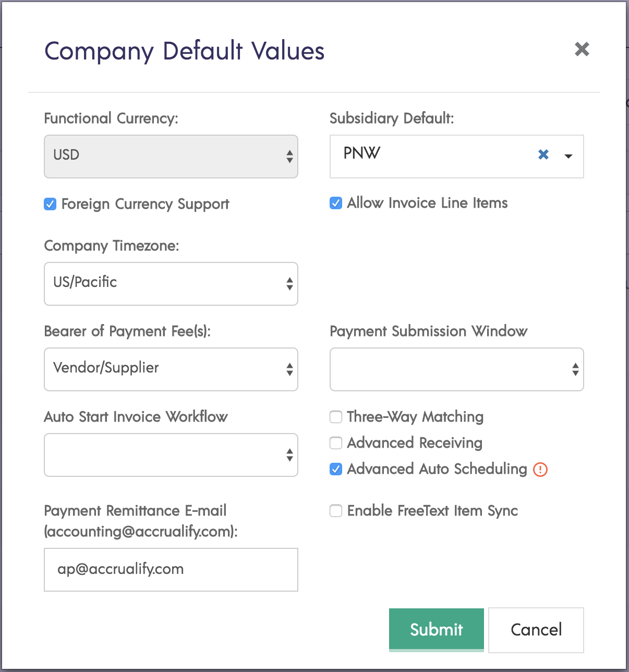Click the Payment Remittance E-mail field
This screenshot has height=672, width=629.
[171, 570]
